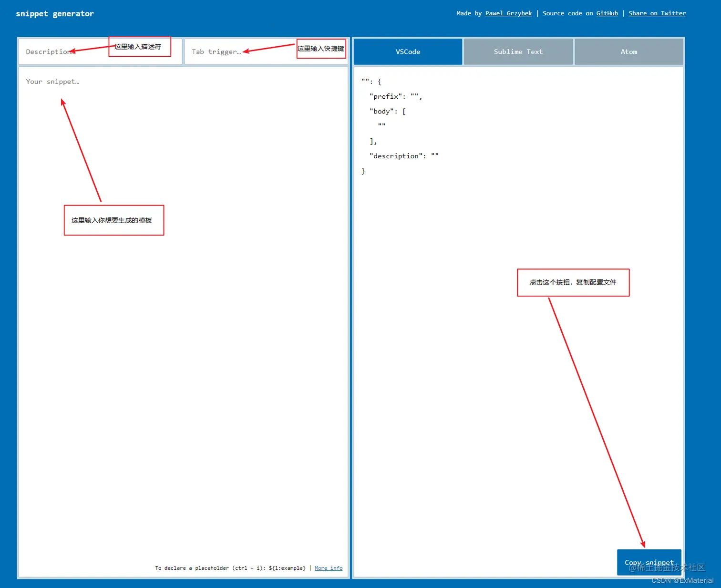
Task: Open the Pawel Grzybek author link
Action: point(508,13)
